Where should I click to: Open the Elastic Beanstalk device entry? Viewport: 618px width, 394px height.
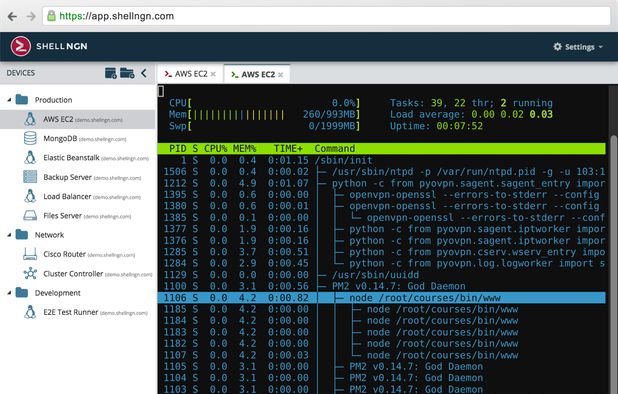point(78,158)
